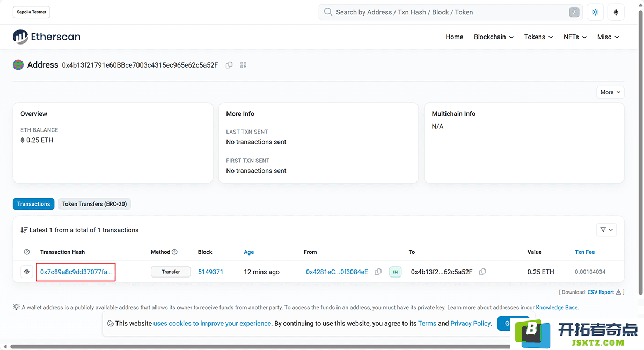
Task: Show the address QR code
Action: click(x=243, y=65)
